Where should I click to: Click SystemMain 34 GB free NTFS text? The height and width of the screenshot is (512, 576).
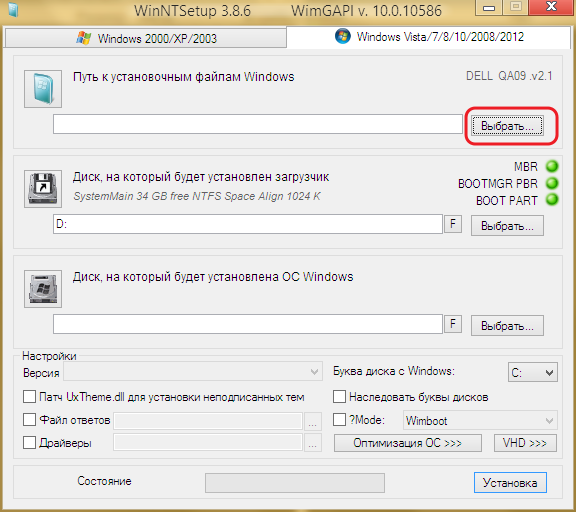197,196
